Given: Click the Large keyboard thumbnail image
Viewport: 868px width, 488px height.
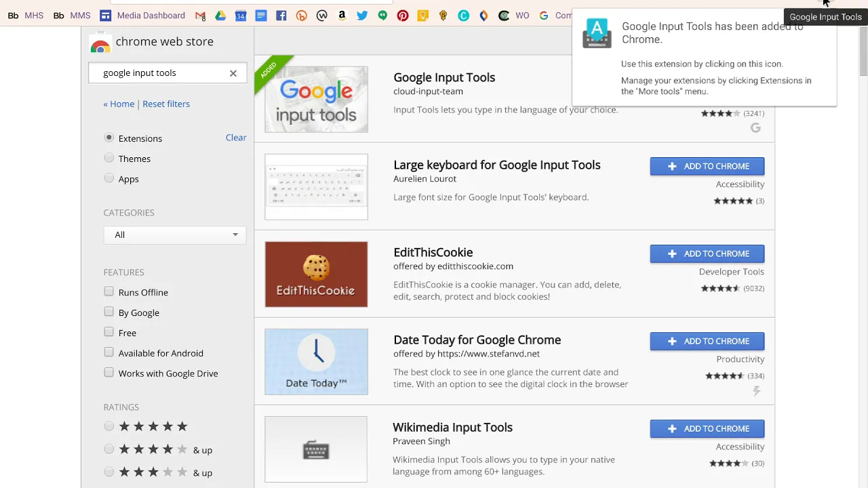Looking at the screenshot, I should (316, 187).
